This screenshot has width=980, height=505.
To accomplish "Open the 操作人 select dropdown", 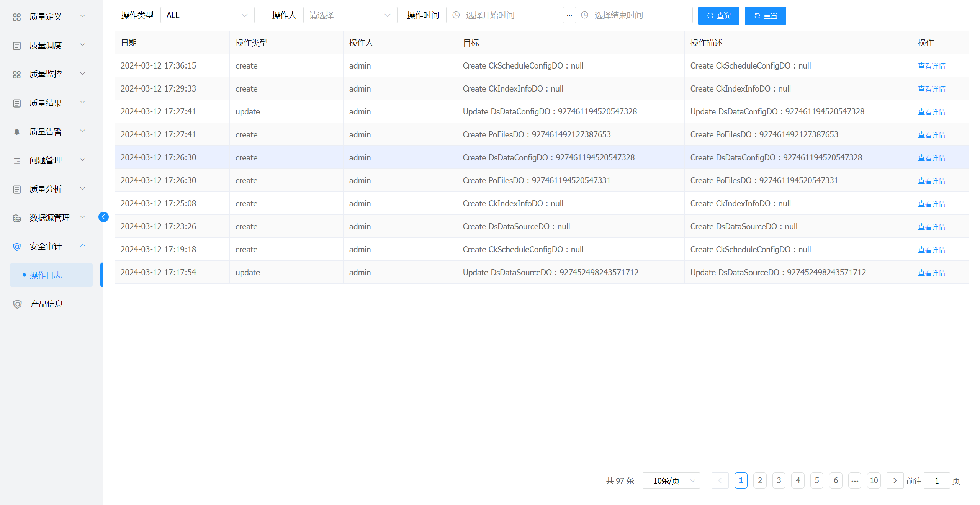I will [x=350, y=15].
